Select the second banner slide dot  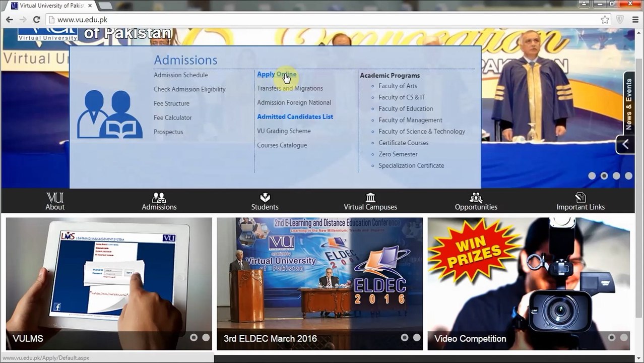pos(604,176)
